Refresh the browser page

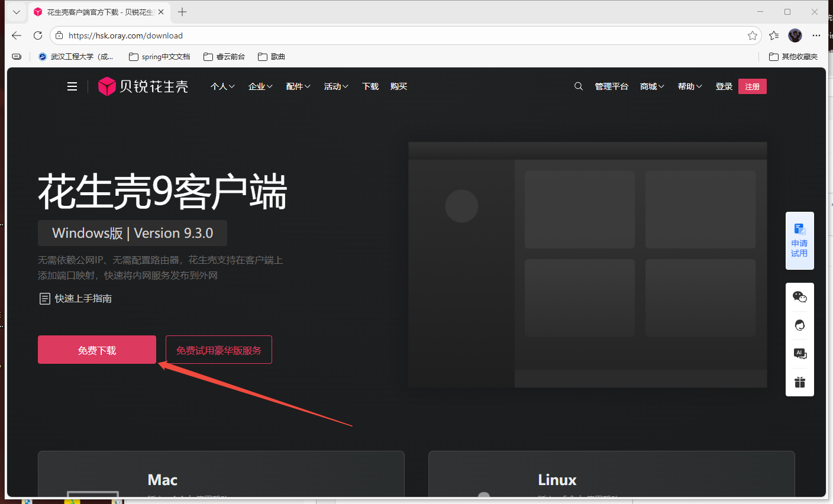[38, 35]
